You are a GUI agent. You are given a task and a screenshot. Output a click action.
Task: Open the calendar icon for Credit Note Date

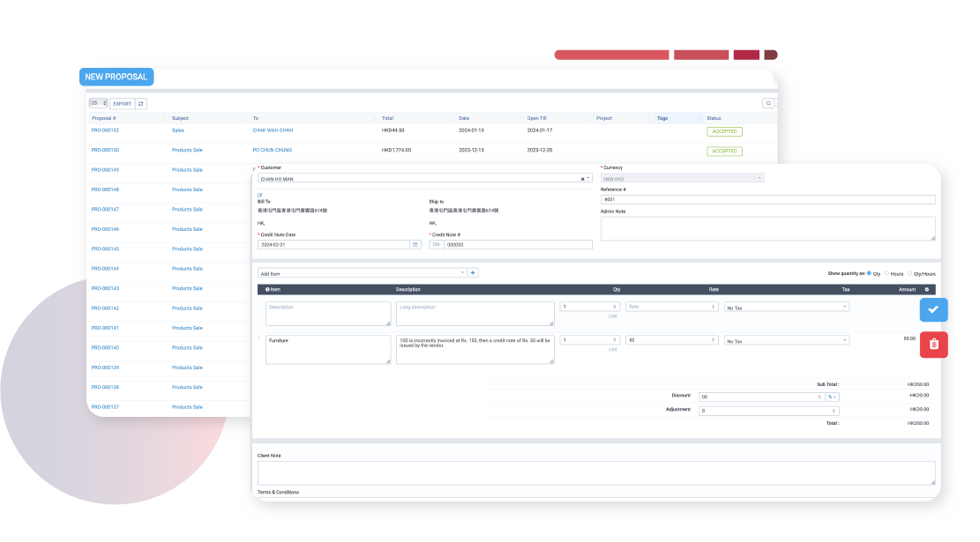pyautogui.click(x=415, y=245)
